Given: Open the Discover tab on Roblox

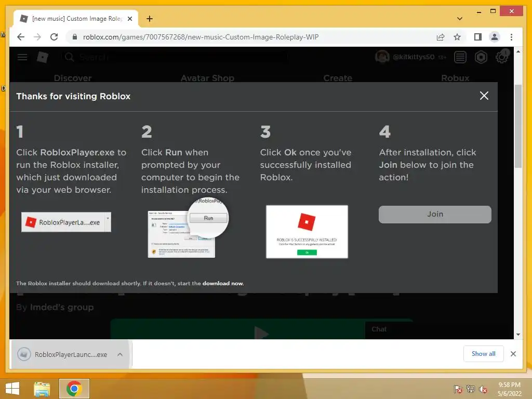Looking at the screenshot, I should tap(73, 78).
